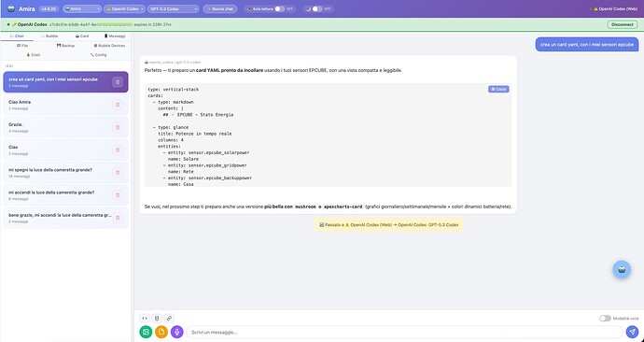
Task: Open the GPT-5.3 Codex model dropdown
Action: 173,8
